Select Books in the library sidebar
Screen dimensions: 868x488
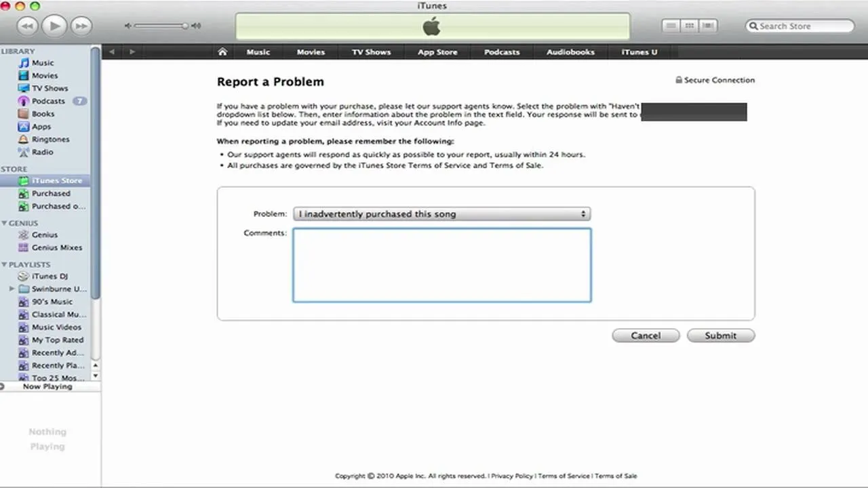pos(45,114)
